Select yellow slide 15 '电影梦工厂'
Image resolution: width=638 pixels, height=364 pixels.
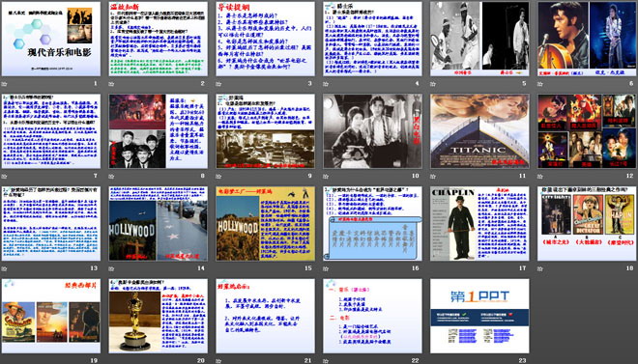(x=265, y=223)
